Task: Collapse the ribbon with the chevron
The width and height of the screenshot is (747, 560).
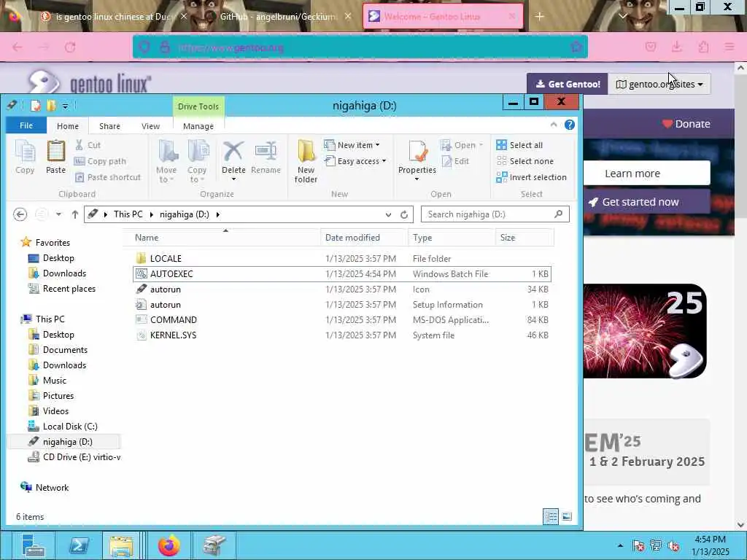Action: coord(554,125)
